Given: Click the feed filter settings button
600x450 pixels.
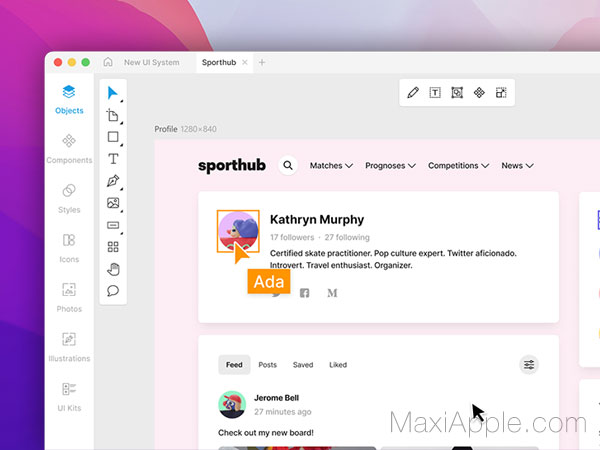Looking at the screenshot, I should tap(529, 365).
